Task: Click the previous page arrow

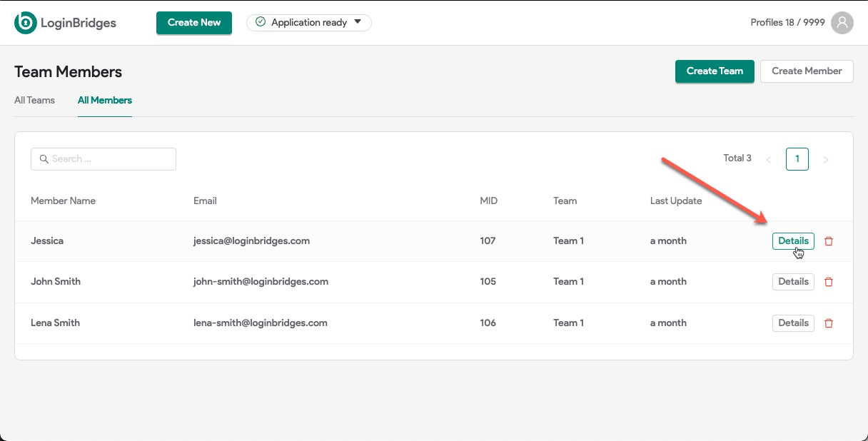Action: [769, 159]
